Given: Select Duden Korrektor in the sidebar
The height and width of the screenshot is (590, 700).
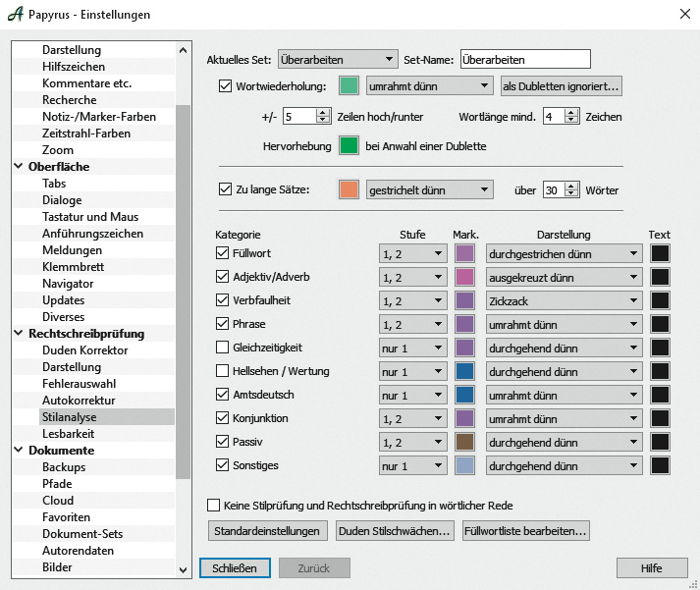Looking at the screenshot, I should [x=84, y=350].
